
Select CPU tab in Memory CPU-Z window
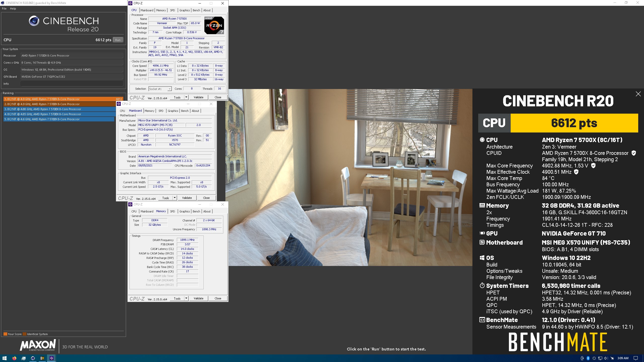pyautogui.click(x=134, y=211)
